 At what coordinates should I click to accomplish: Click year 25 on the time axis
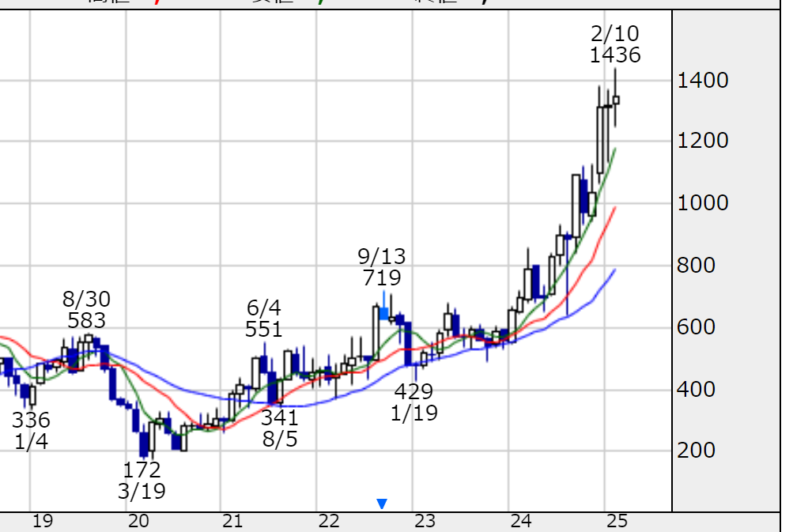[x=617, y=521]
